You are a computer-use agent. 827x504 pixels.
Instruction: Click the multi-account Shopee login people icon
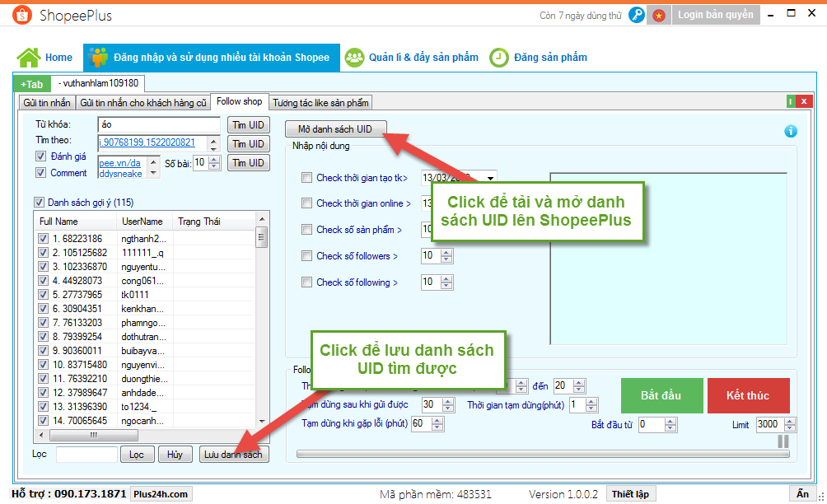pyautogui.click(x=99, y=58)
